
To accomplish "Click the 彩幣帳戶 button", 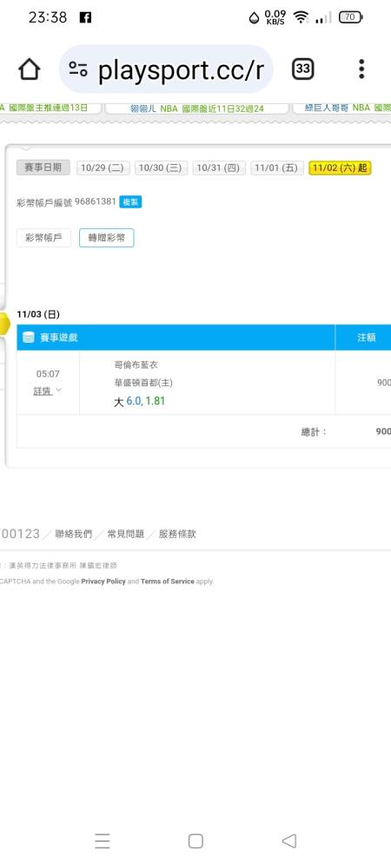I will point(43,238).
